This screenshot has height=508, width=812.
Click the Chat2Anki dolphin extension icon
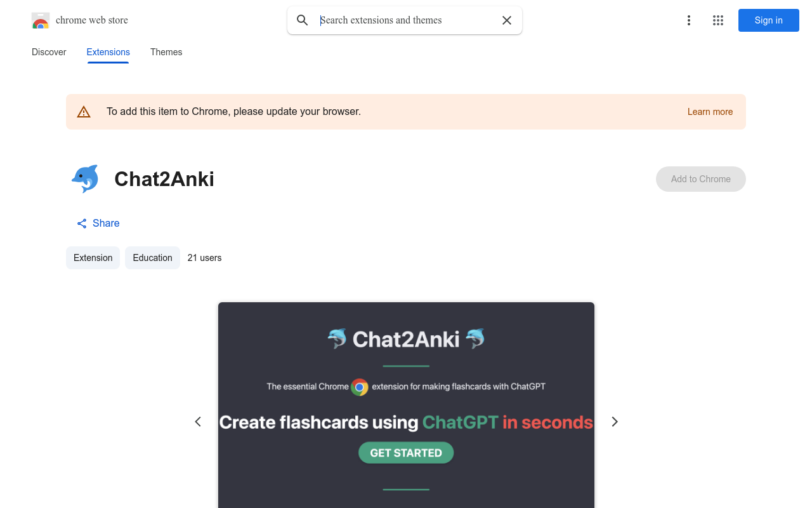tap(85, 179)
